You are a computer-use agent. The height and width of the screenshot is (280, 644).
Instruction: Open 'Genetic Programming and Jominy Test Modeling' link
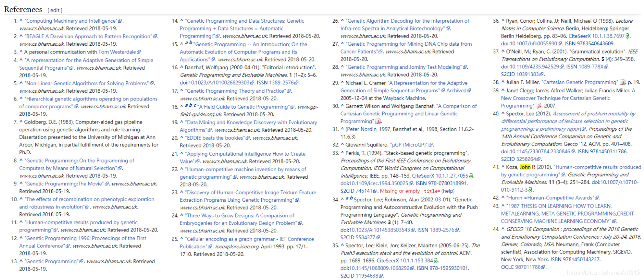click(x=403, y=67)
